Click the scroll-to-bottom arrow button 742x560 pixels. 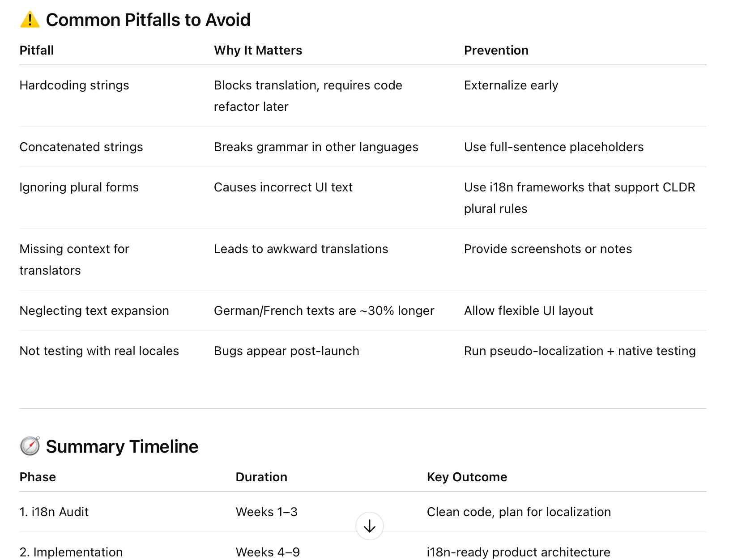coord(369,526)
